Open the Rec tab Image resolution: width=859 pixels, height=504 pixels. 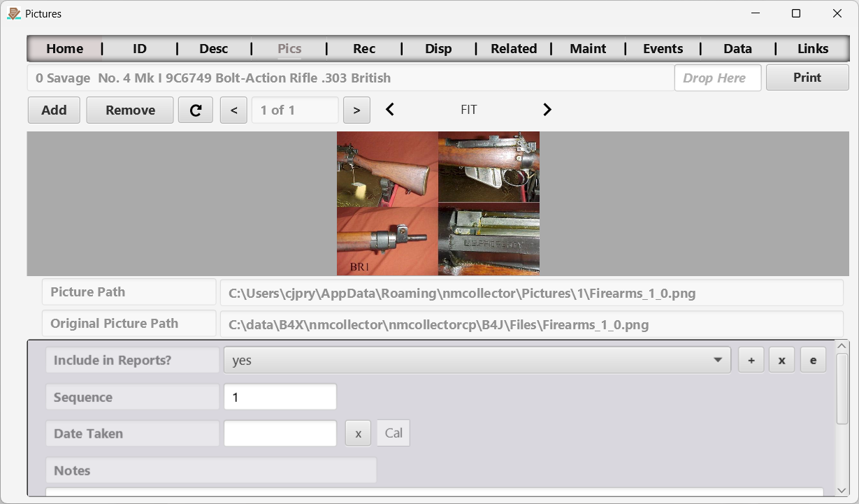(364, 48)
